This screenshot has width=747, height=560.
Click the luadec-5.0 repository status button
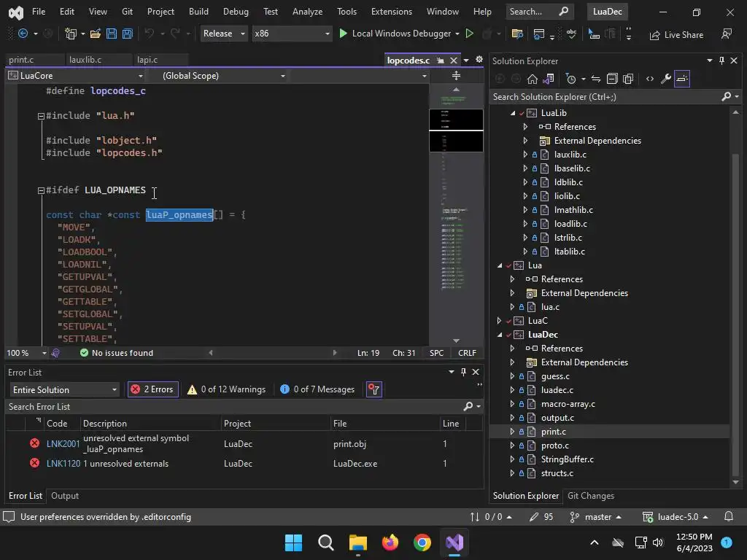click(x=675, y=517)
